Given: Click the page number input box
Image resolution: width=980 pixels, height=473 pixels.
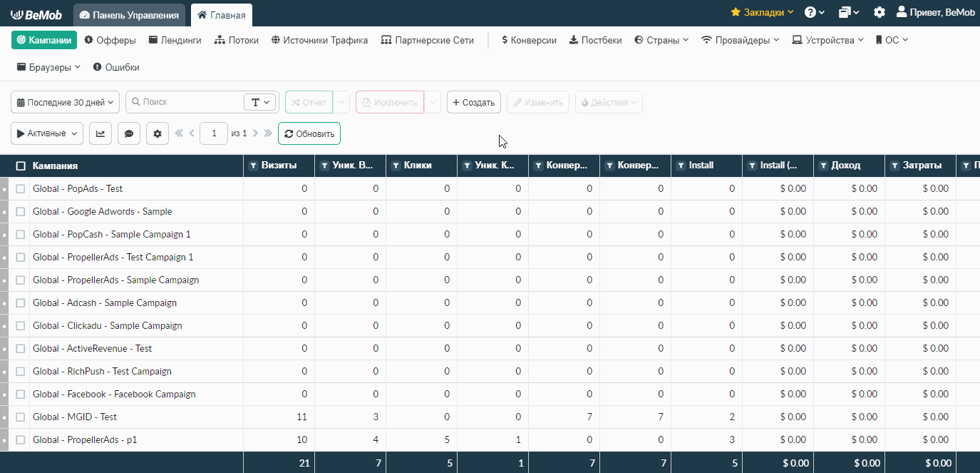Looking at the screenshot, I should (214, 133).
